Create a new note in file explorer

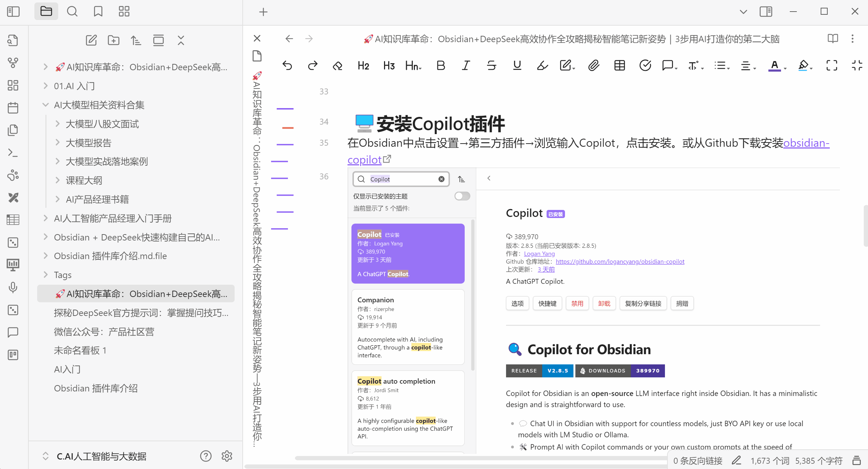click(x=91, y=40)
